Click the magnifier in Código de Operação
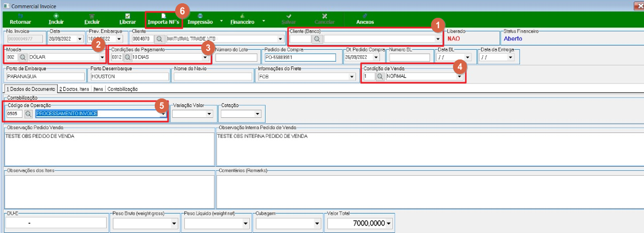Viewport: 644px width, 233px height. click(28, 114)
